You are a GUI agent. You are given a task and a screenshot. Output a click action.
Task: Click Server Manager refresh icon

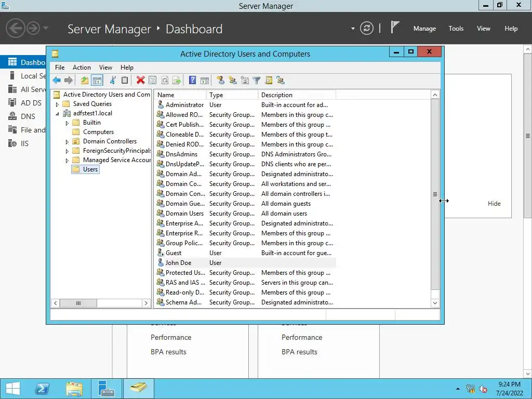click(x=367, y=28)
